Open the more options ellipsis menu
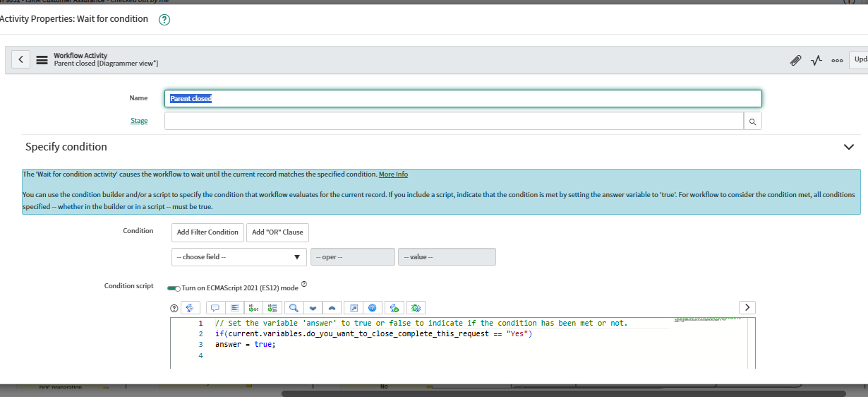 pos(837,61)
